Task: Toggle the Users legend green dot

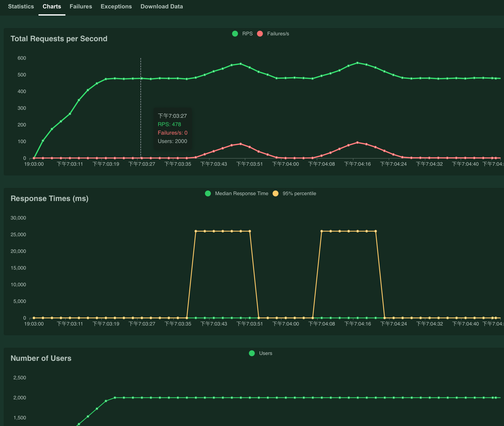Action: tap(252, 353)
